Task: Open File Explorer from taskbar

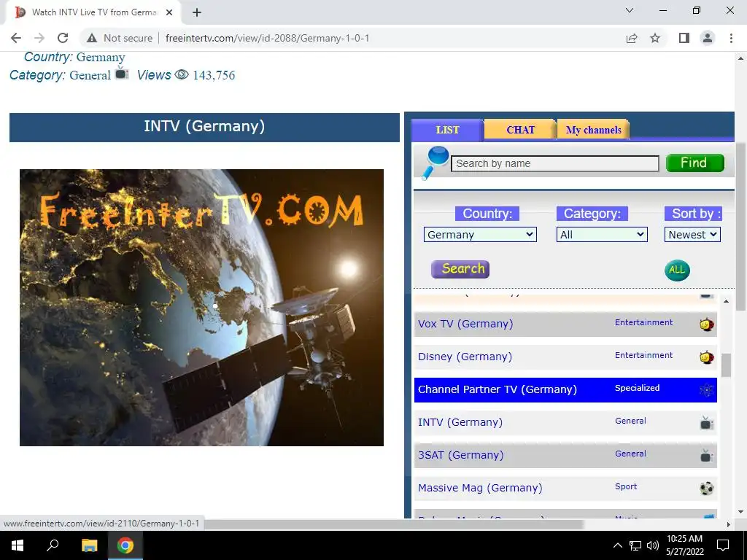Action: click(x=89, y=545)
